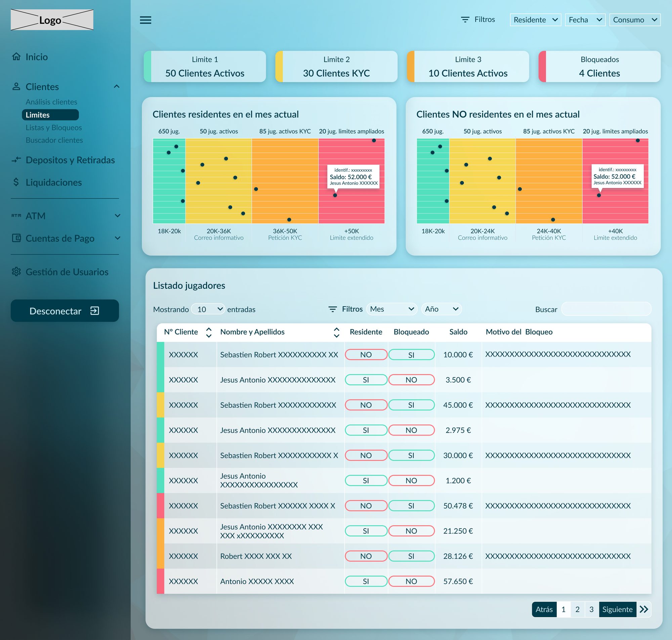Collapse the Clientes submenu chevron
The width and height of the screenshot is (672, 640).
[117, 86]
